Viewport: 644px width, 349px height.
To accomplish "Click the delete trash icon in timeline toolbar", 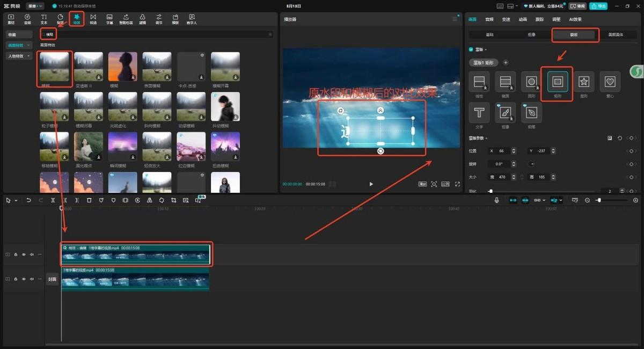I will tap(89, 200).
